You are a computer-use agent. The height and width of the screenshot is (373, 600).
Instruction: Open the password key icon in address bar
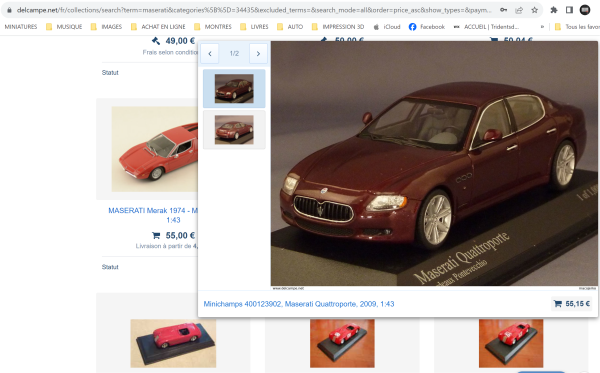click(x=504, y=10)
